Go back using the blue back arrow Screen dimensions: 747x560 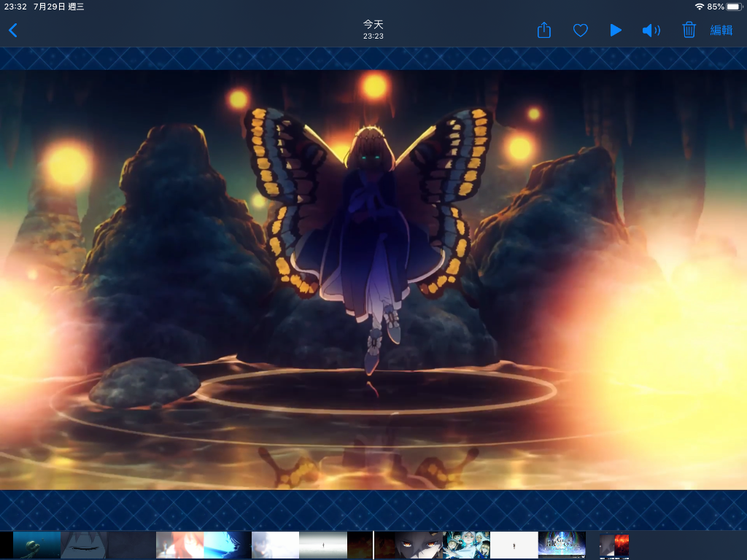point(13,31)
